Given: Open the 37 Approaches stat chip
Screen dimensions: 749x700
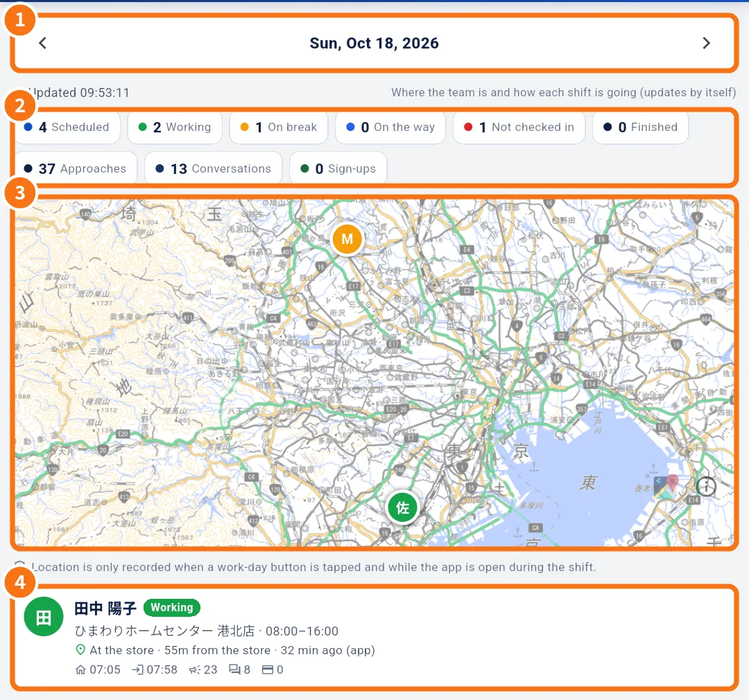Looking at the screenshot, I should 76,168.
